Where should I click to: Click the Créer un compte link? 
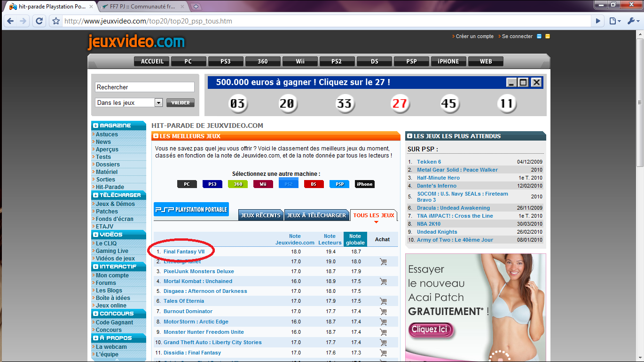point(475,36)
